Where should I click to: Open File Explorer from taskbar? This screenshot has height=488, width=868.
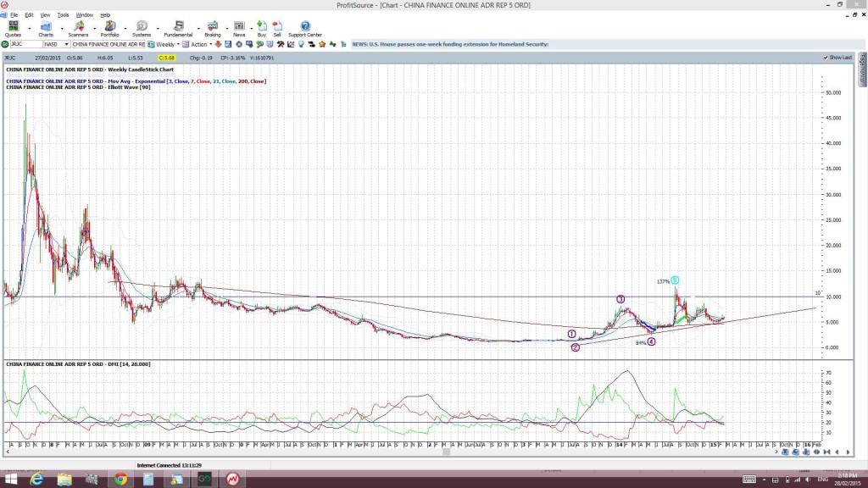pyautogui.click(x=64, y=480)
